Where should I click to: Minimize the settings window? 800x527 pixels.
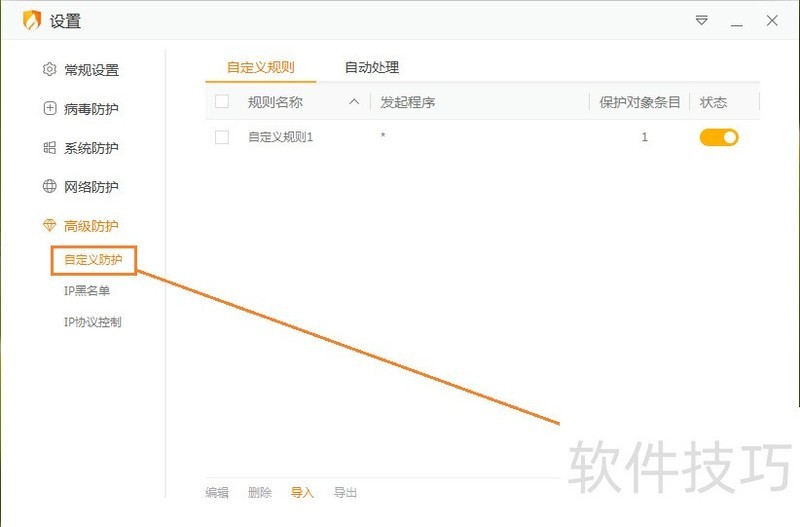point(737,20)
